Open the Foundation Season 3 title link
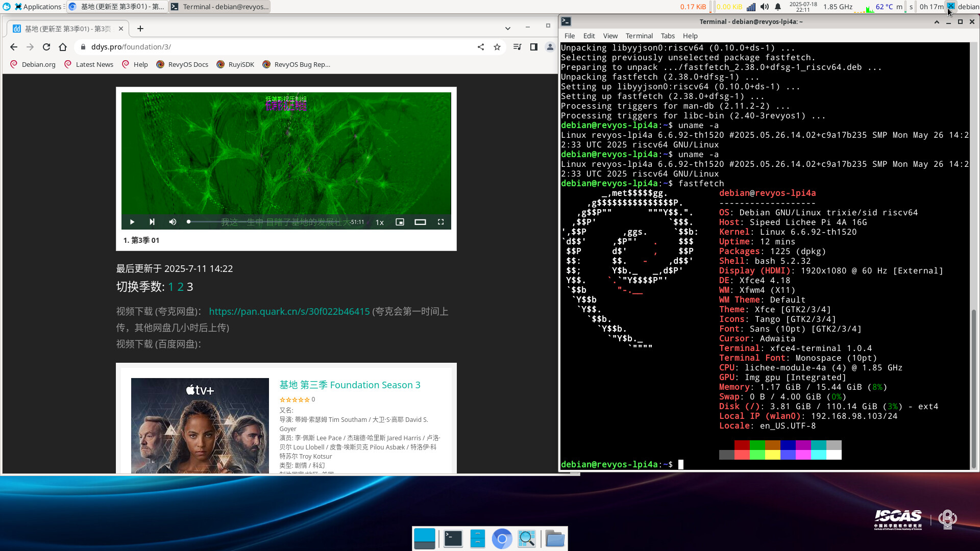 [x=350, y=385]
